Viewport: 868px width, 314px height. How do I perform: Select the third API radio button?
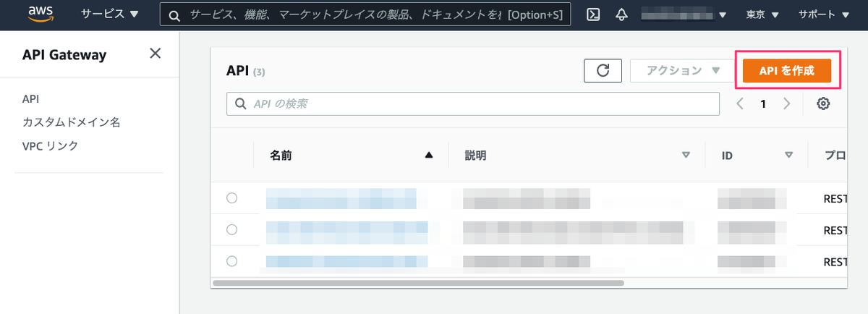tap(232, 260)
